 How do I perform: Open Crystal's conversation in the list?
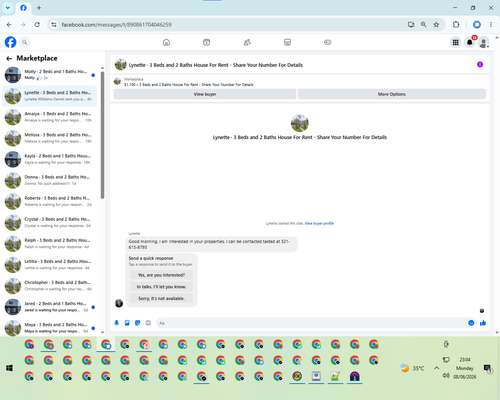(50, 222)
